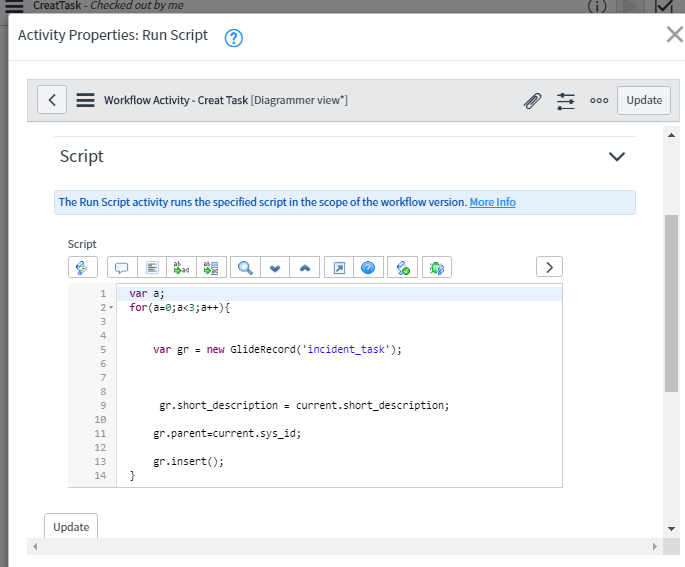This screenshot has height=567, width=685.
Task: Go back with the form's left chevron button
Action: [52, 100]
